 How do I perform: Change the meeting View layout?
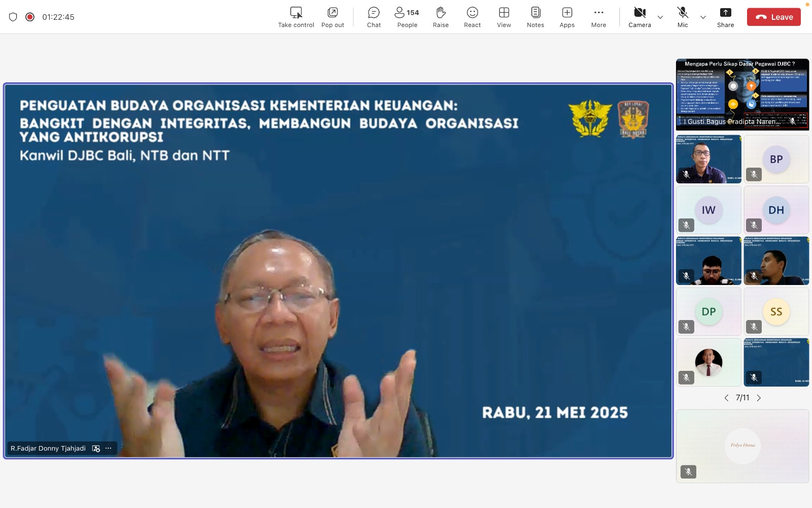[x=503, y=16]
